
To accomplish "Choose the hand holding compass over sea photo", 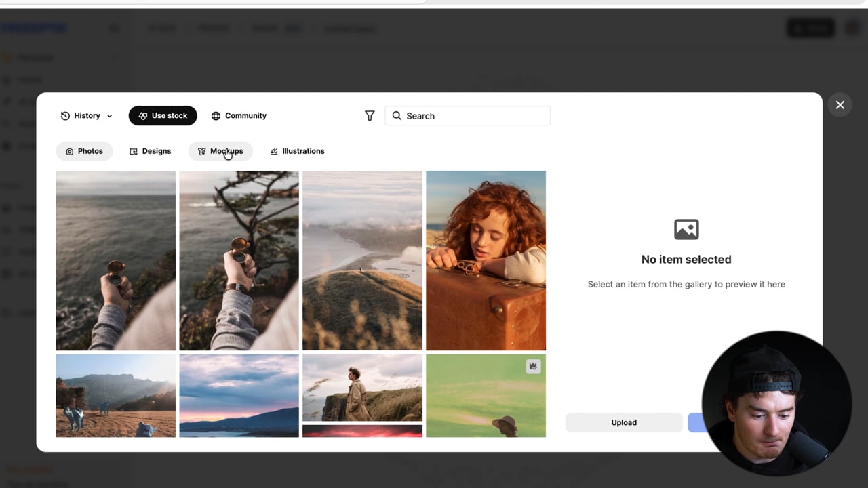I will [116, 260].
